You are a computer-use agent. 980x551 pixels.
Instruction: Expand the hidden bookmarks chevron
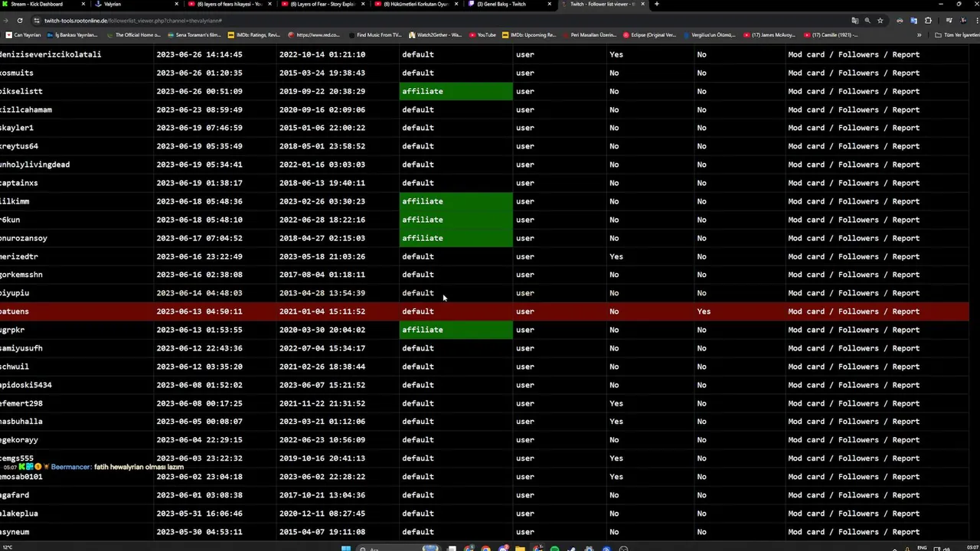918,35
